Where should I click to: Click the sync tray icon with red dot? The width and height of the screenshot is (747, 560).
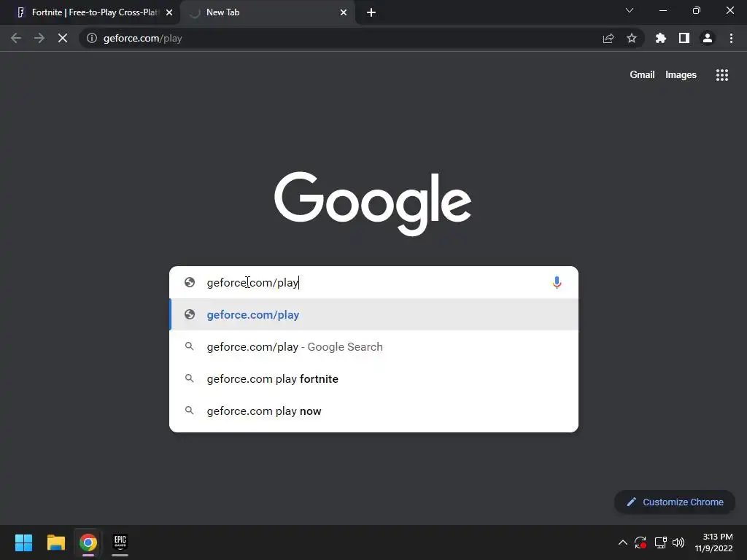pos(640,542)
